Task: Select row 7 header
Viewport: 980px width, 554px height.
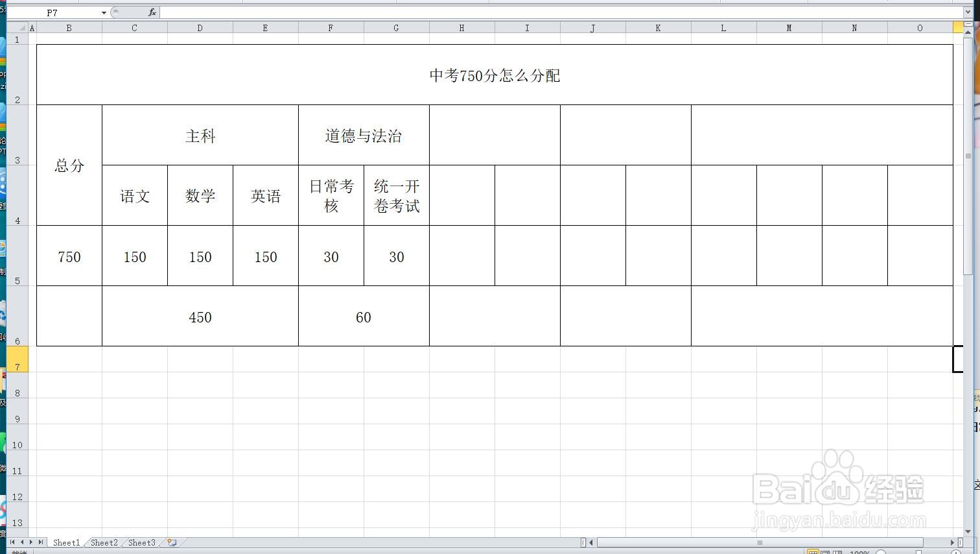Action: [17, 359]
